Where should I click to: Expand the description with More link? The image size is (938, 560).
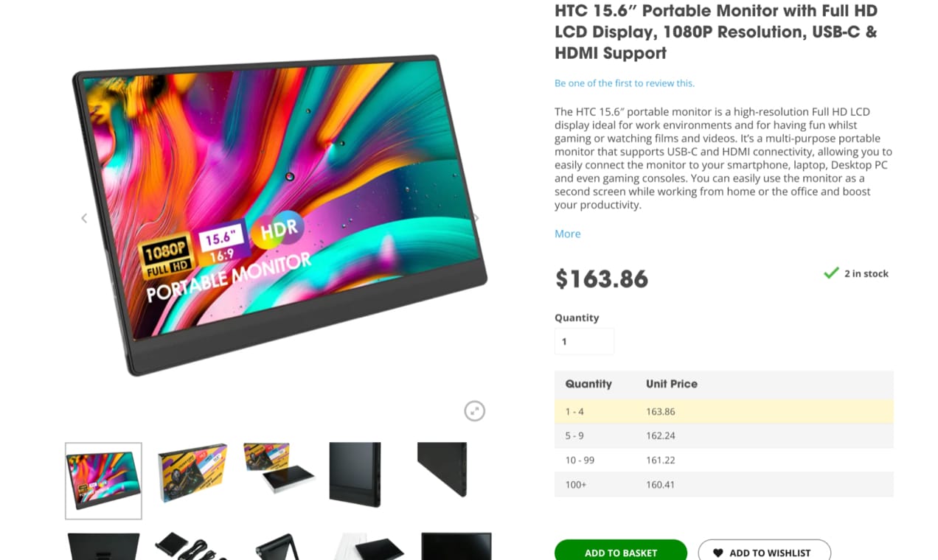(567, 234)
